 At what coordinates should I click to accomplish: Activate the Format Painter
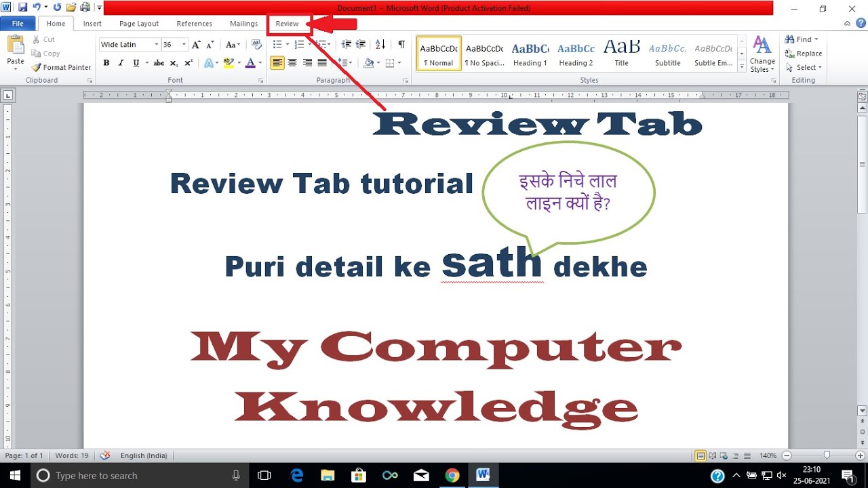tap(61, 67)
